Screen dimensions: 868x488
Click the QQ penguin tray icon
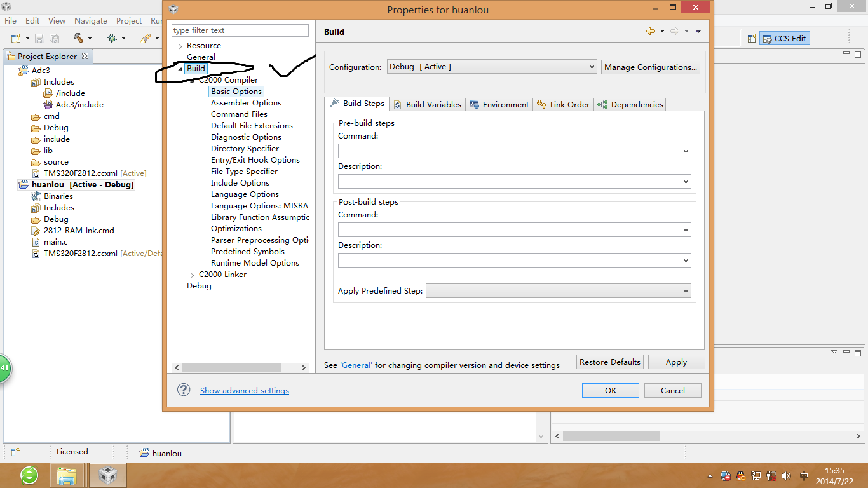coord(740,475)
